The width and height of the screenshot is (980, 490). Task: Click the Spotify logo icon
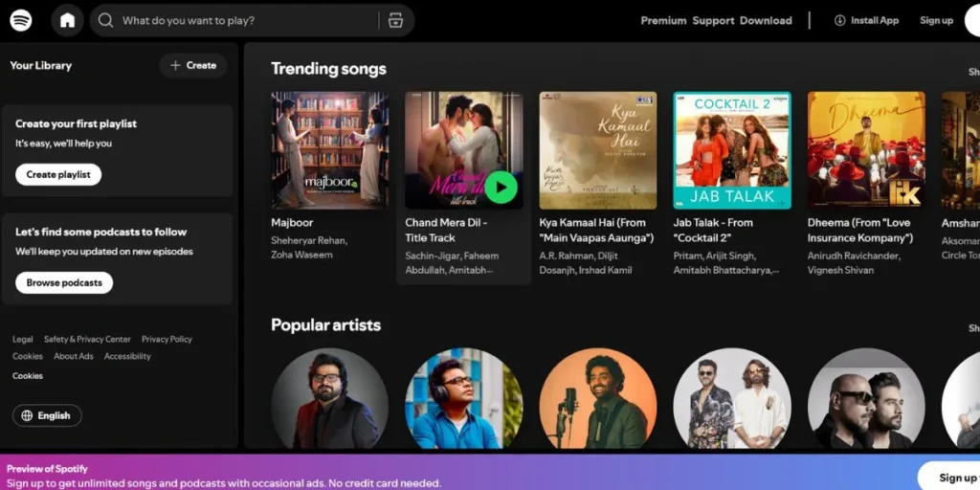[21, 21]
